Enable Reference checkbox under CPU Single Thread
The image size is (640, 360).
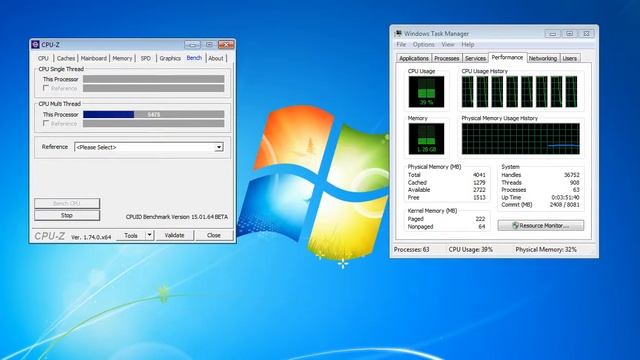pyautogui.click(x=46, y=88)
